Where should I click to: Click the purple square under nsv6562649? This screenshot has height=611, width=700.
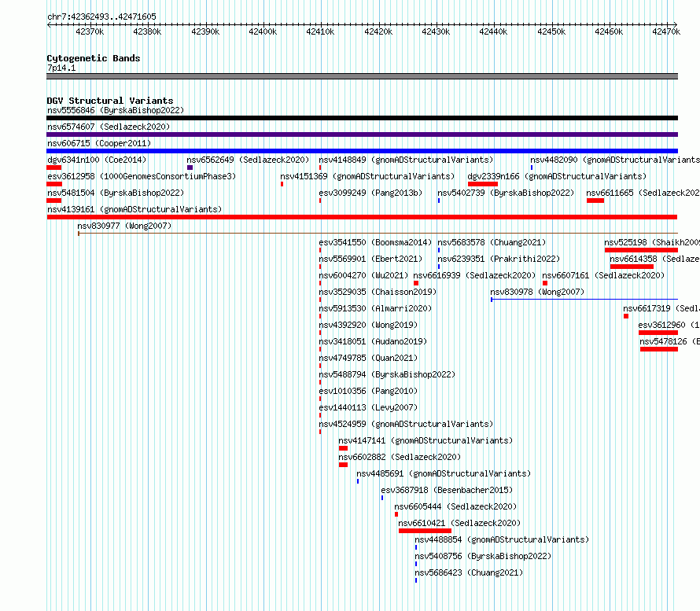point(190,167)
